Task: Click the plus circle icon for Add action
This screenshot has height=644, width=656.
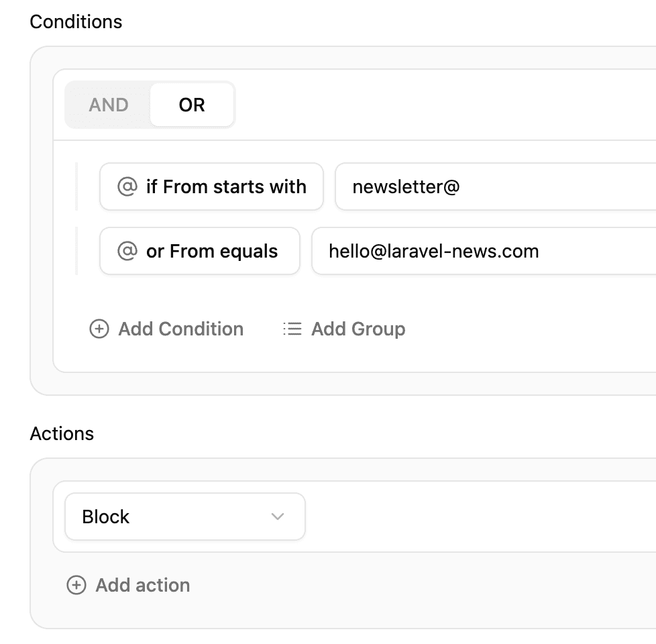Action: pyautogui.click(x=76, y=585)
